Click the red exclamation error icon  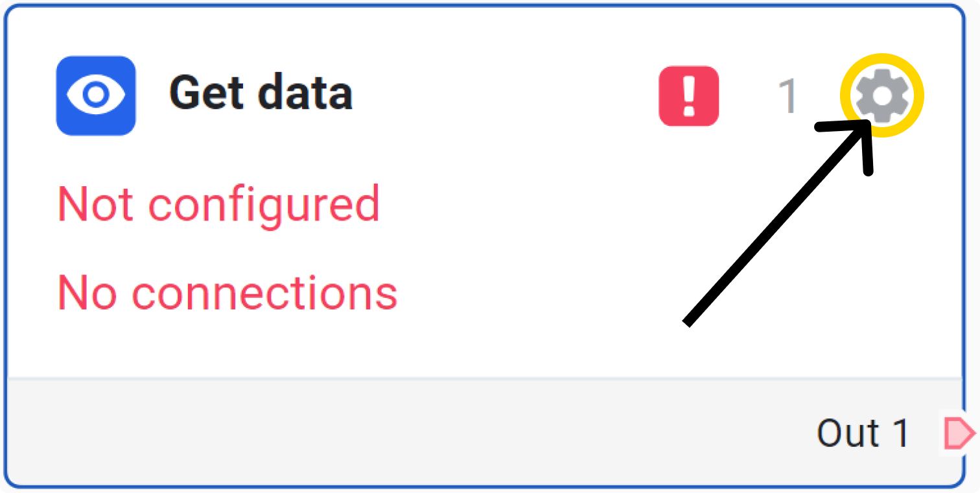(688, 96)
